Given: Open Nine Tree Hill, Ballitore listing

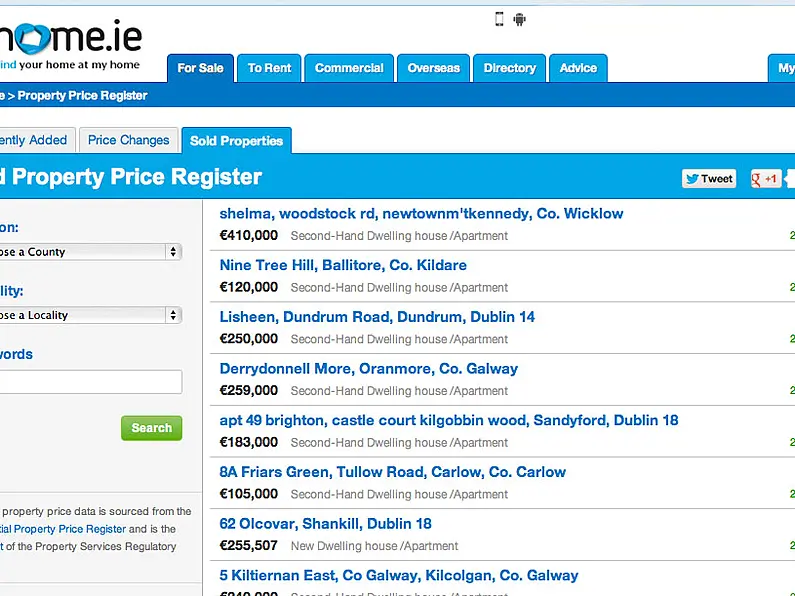Looking at the screenshot, I should [x=343, y=266].
